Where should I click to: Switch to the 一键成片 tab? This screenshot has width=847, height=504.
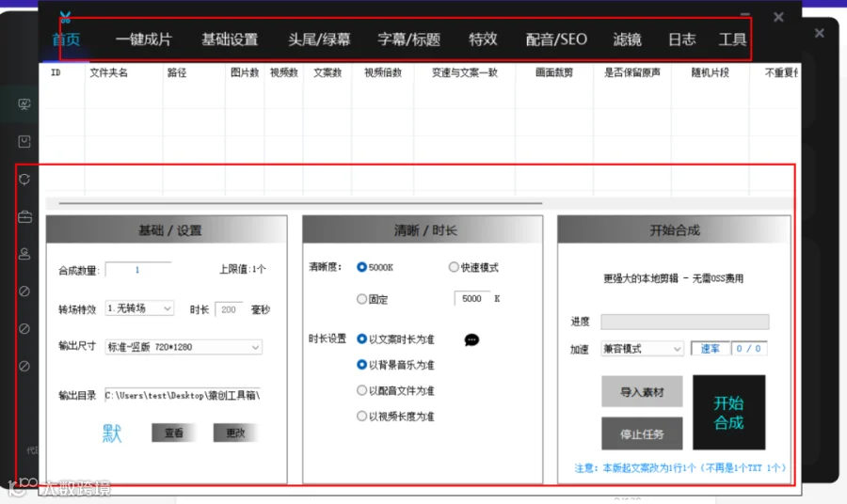[x=143, y=39]
